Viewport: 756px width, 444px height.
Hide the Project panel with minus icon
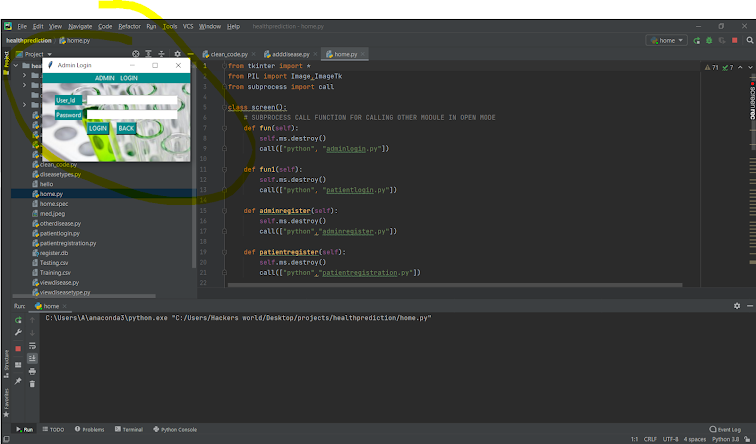(x=190, y=54)
